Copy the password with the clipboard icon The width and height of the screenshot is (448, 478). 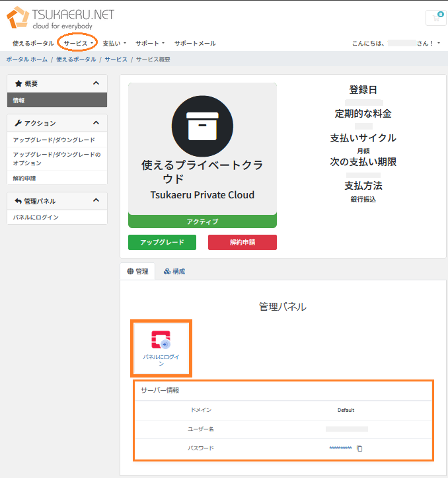(x=359, y=448)
